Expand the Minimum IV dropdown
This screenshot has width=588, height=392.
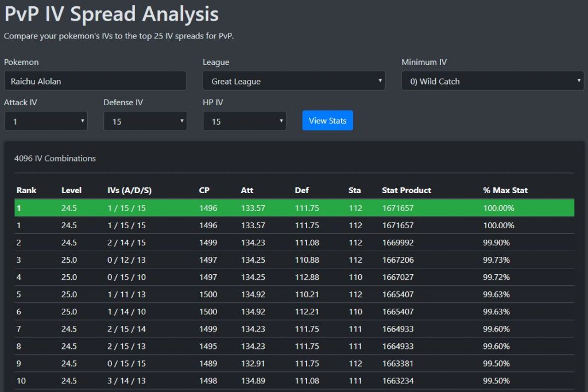(492, 81)
